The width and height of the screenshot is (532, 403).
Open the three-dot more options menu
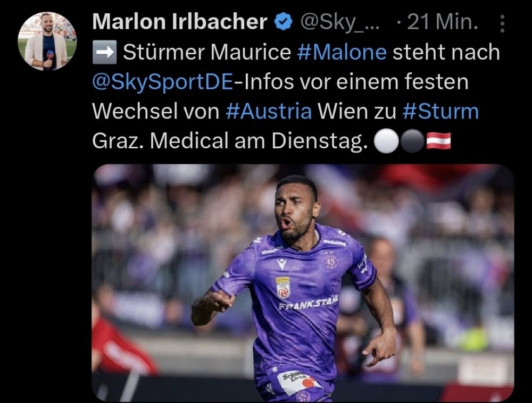tap(503, 23)
